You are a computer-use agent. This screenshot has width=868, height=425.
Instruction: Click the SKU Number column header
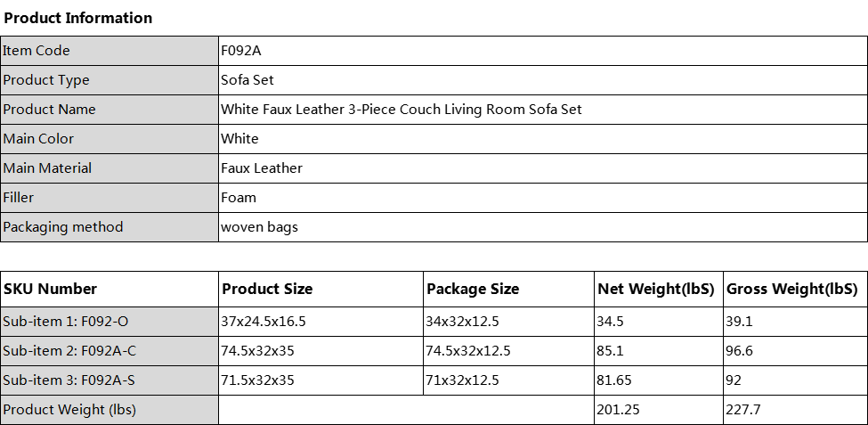50,289
